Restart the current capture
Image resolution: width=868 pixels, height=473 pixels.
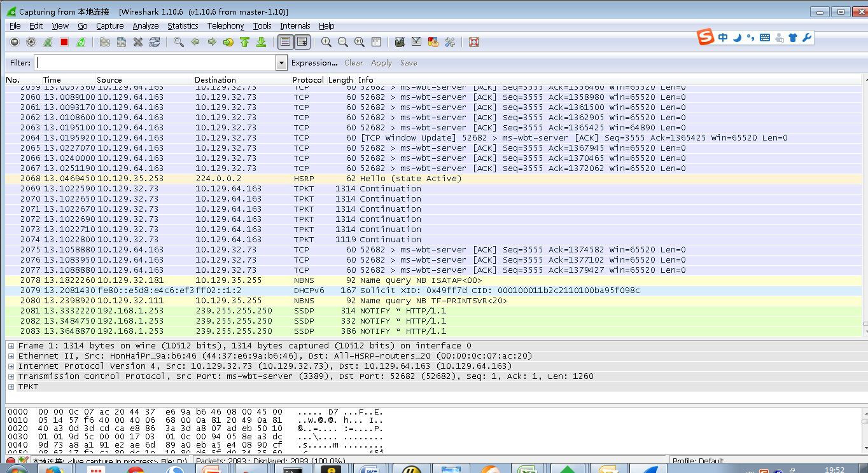[81, 42]
